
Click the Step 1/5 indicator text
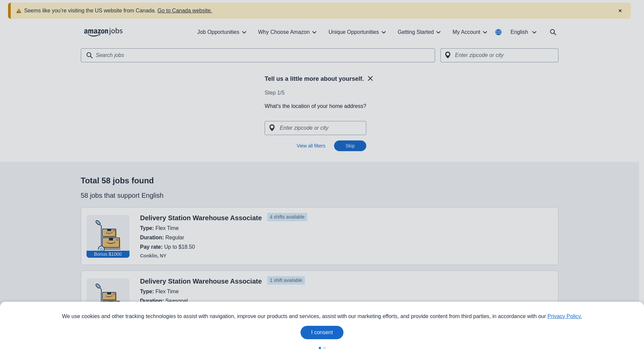275,93
